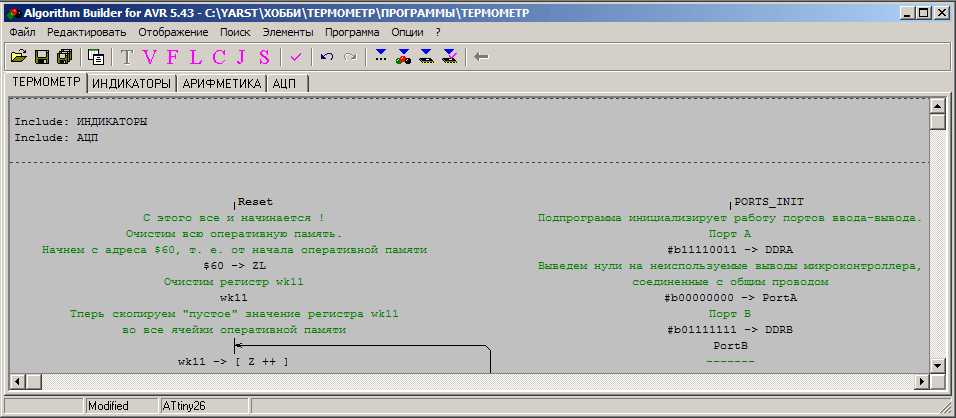
Task: Click comment 'С этого все и начинается !'
Action: point(234,218)
